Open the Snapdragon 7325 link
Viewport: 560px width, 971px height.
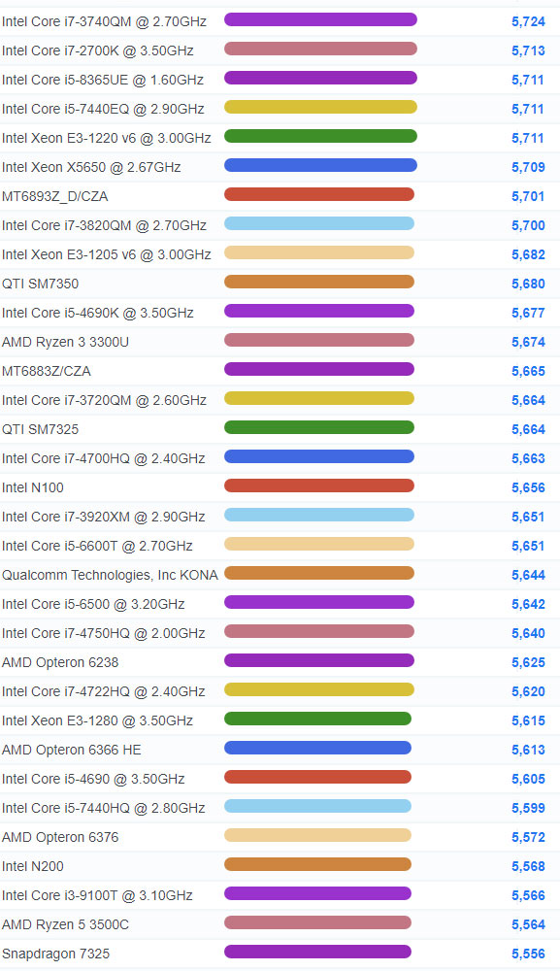[x=55, y=954]
